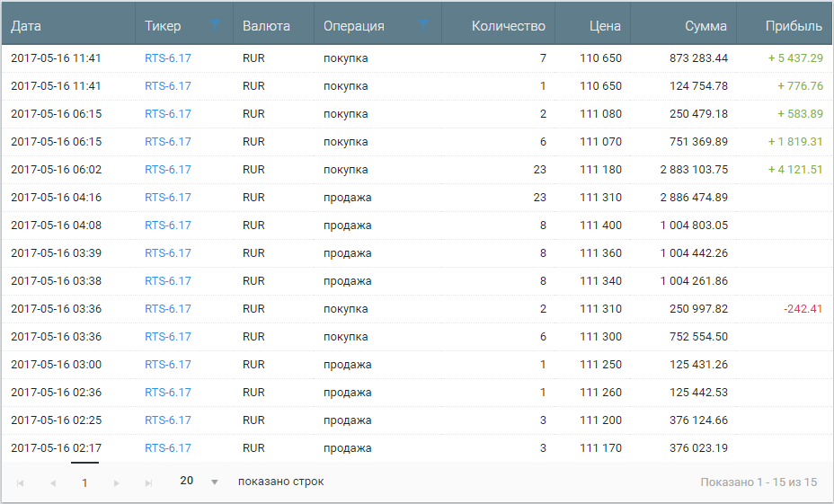
Task: Open RTS-6.17 link in 02:17 row
Action: pyautogui.click(x=167, y=448)
